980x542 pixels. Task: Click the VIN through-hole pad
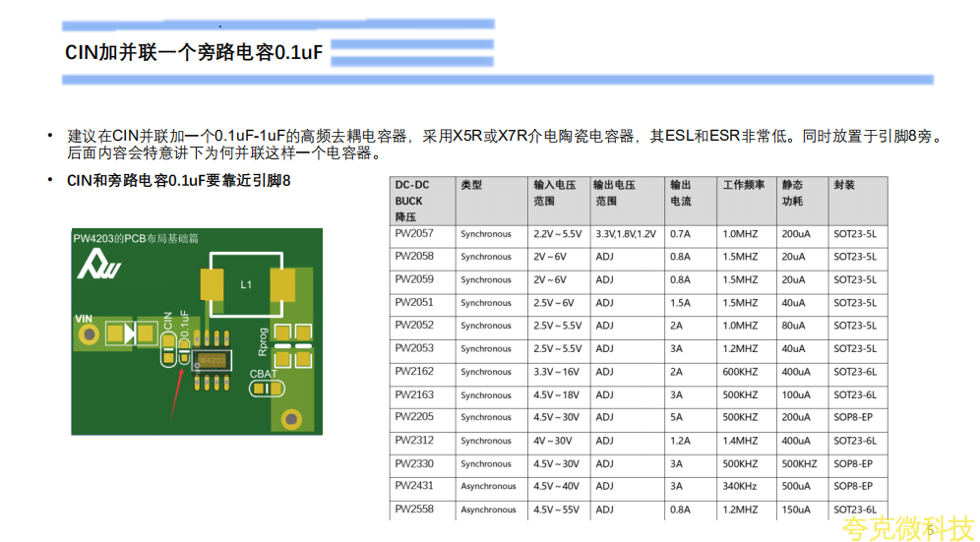tap(91, 335)
